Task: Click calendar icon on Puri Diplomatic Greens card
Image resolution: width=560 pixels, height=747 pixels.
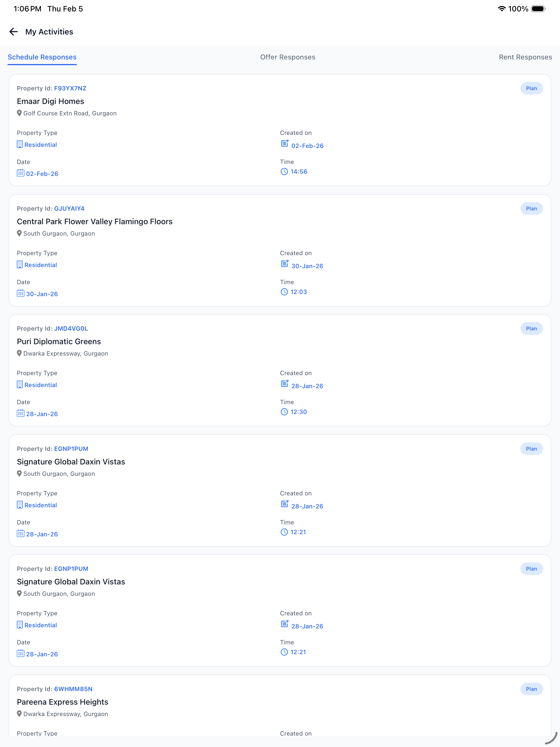Action: coord(21,413)
